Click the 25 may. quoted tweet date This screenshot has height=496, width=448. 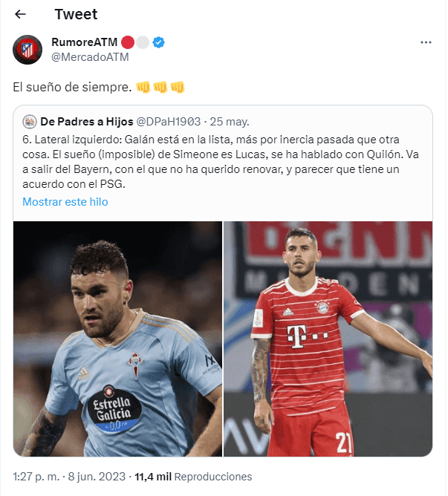tap(230, 122)
